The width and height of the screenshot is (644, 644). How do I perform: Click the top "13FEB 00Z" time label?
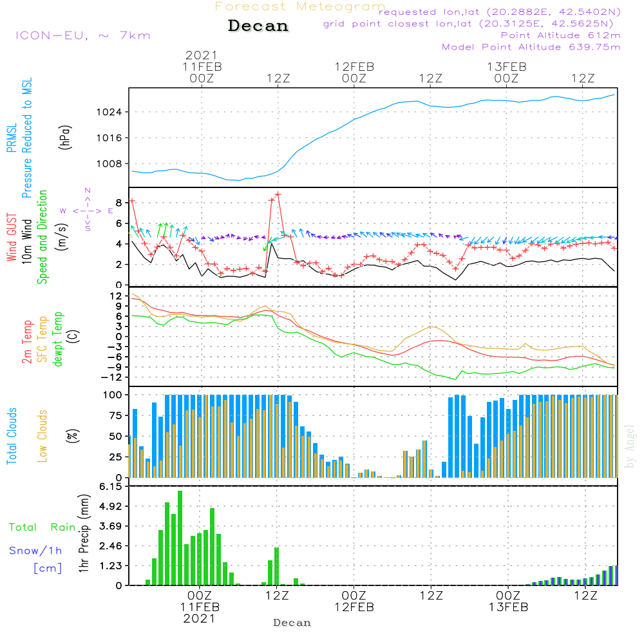507,72
